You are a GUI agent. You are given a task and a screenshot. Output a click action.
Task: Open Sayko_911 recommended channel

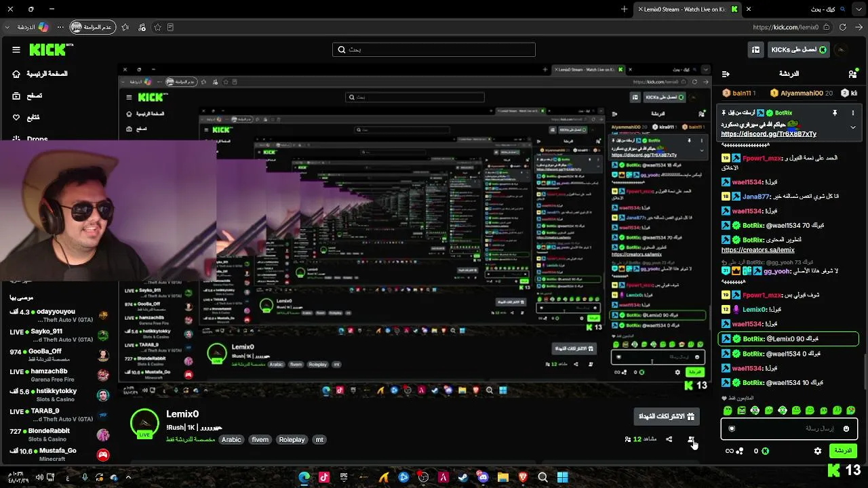point(60,335)
